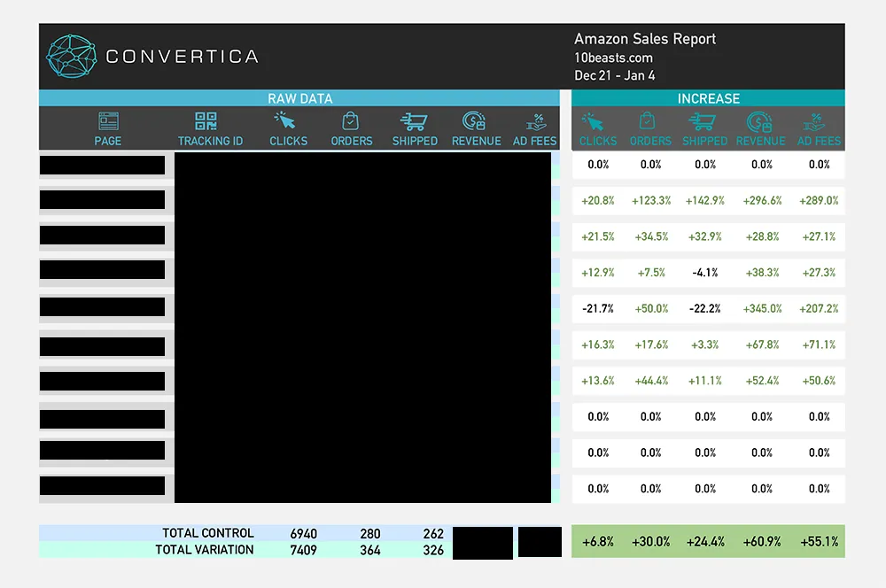Viewport: 886px width, 588px height.
Task: Click the ORDERS bag icon under Raw Data
Action: (x=350, y=120)
